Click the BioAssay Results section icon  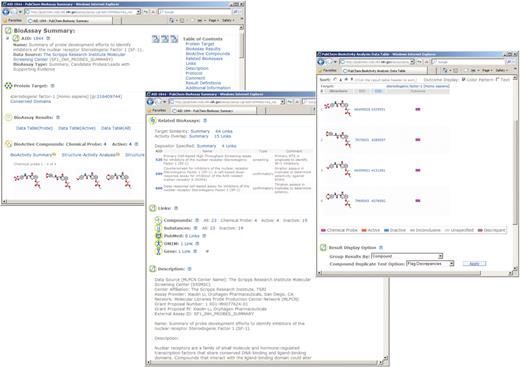(x=8, y=117)
